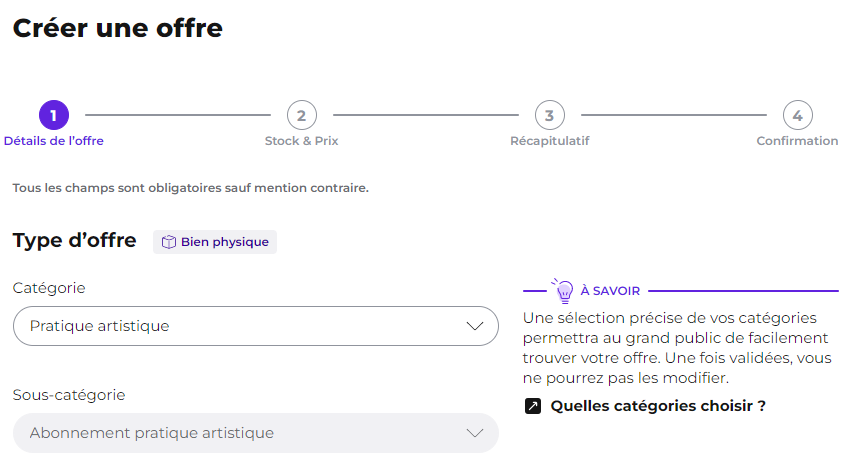Switch to the Stock & Prix step

tap(302, 141)
